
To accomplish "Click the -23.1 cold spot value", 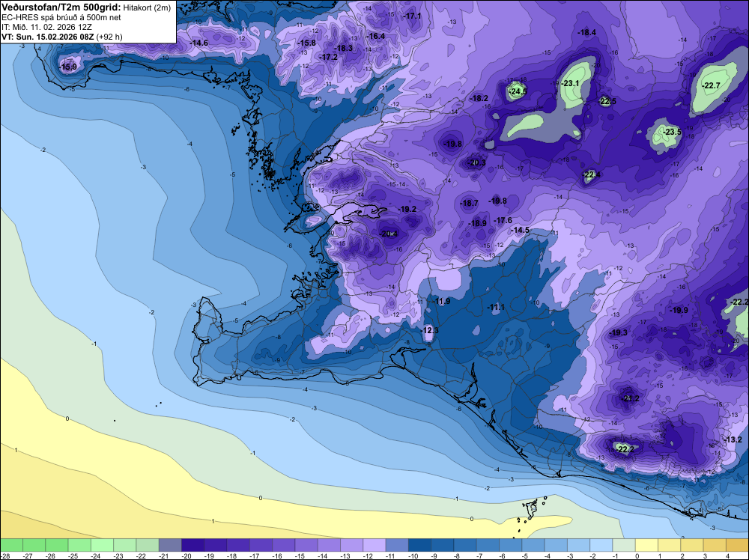I will click(570, 83).
